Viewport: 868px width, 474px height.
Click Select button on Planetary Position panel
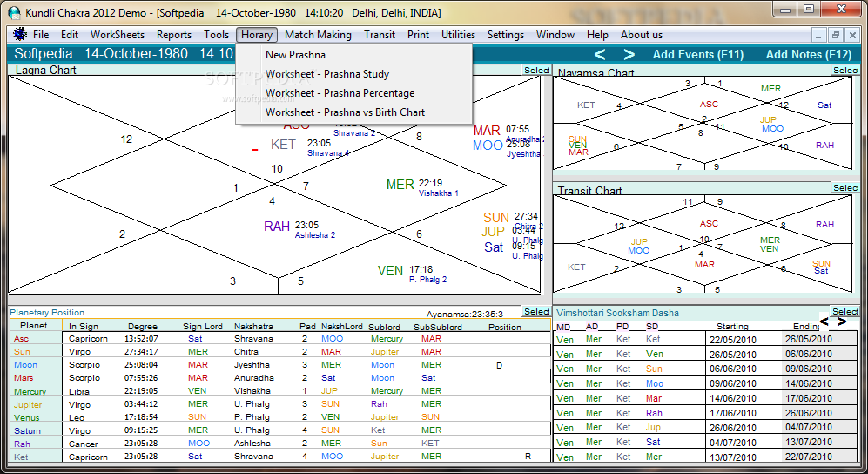click(x=536, y=312)
